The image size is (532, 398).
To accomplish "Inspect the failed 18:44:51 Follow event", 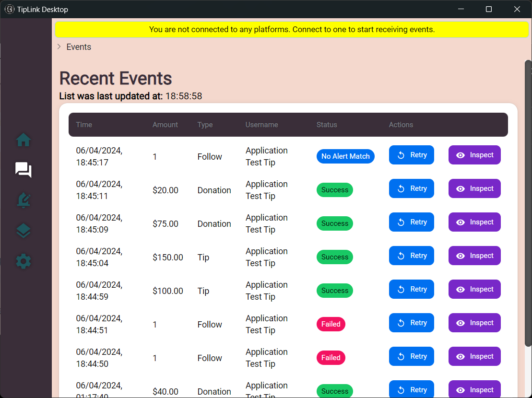I will [x=474, y=323].
